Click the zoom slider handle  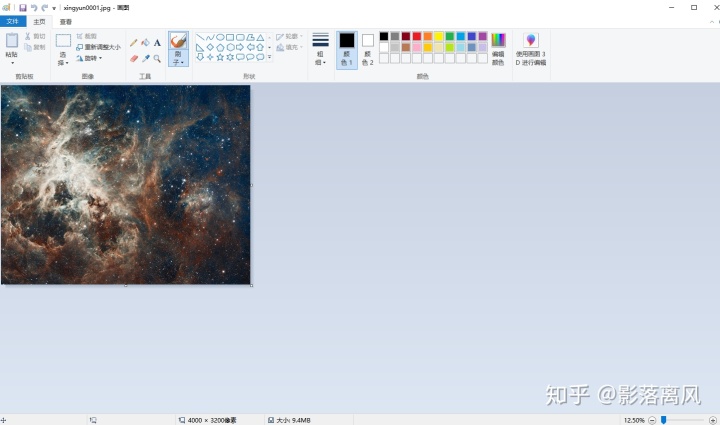pos(664,420)
